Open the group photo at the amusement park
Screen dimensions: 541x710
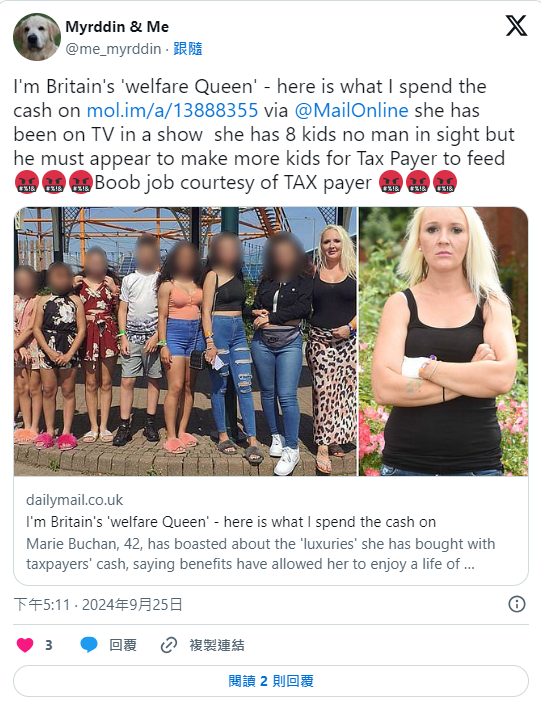tap(186, 341)
